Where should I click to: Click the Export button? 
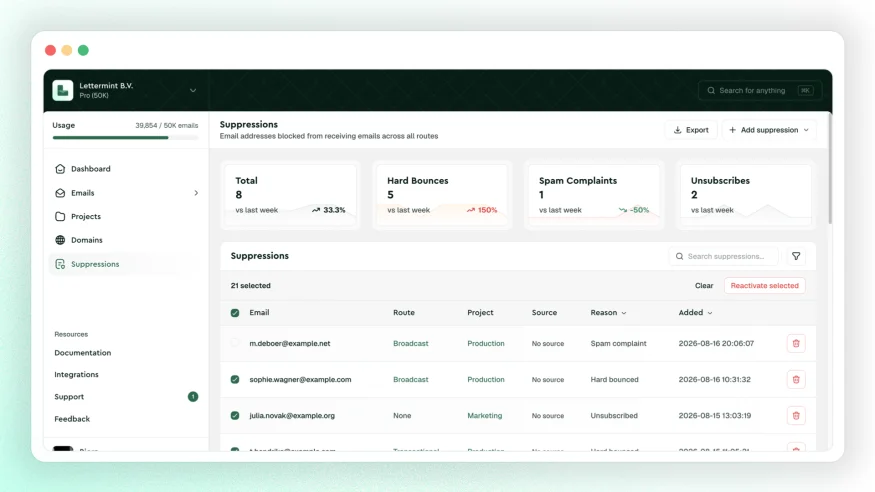[691, 130]
